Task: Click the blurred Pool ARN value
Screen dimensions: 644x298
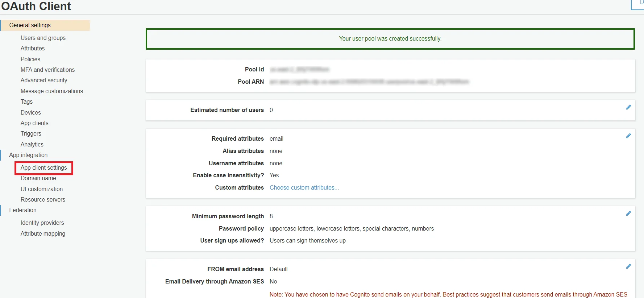Action: tap(369, 82)
